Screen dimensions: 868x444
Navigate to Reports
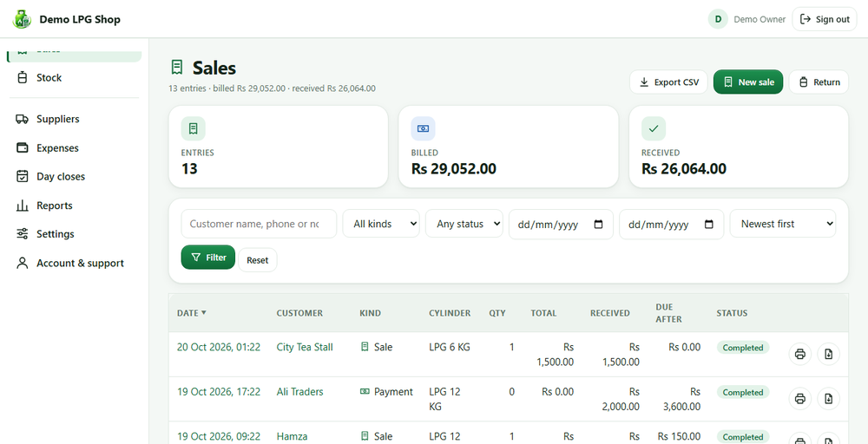pos(74,206)
